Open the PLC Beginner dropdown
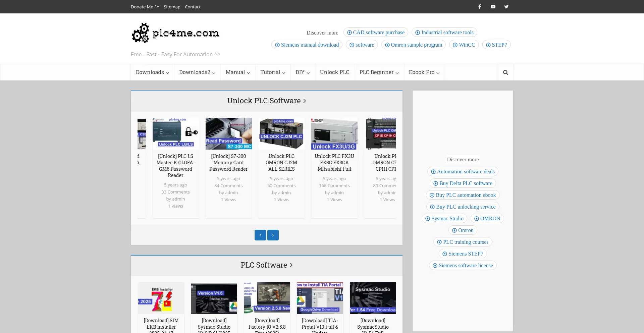Image resolution: width=644 pixels, height=333 pixels. pyautogui.click(x=379, y=72)
